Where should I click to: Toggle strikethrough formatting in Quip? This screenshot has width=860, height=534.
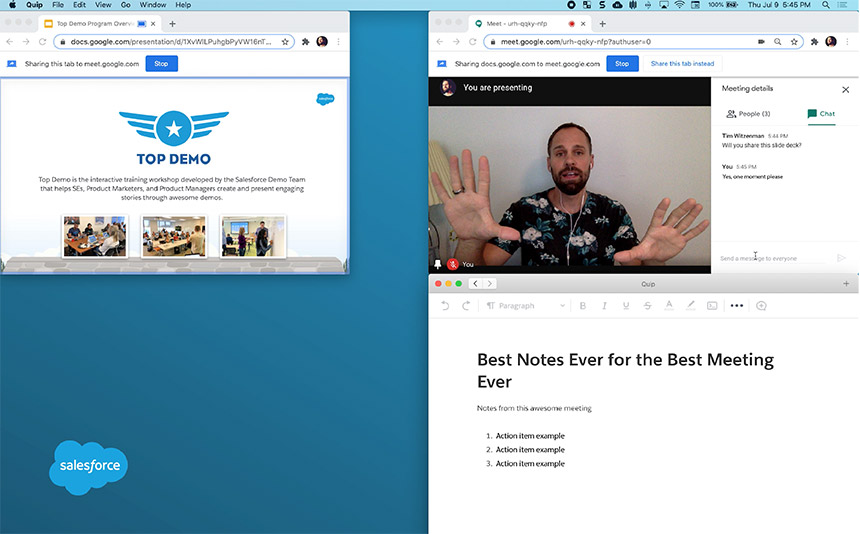647,306
